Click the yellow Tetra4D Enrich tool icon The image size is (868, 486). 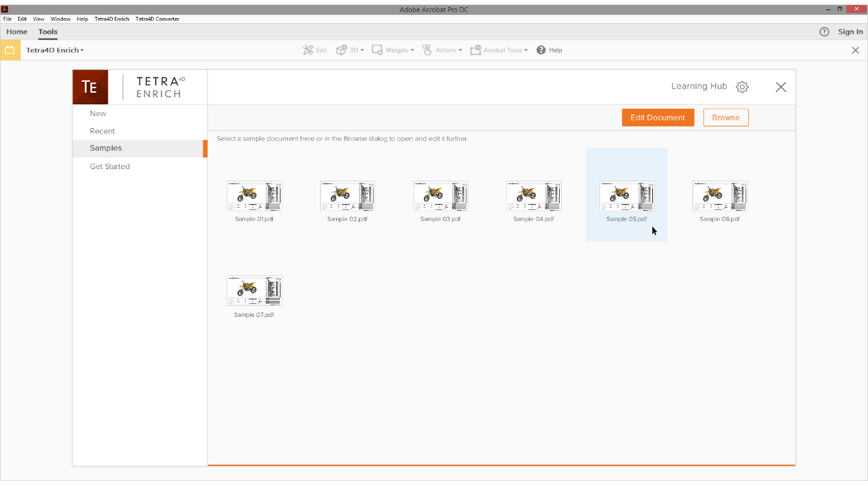[10, 50]
